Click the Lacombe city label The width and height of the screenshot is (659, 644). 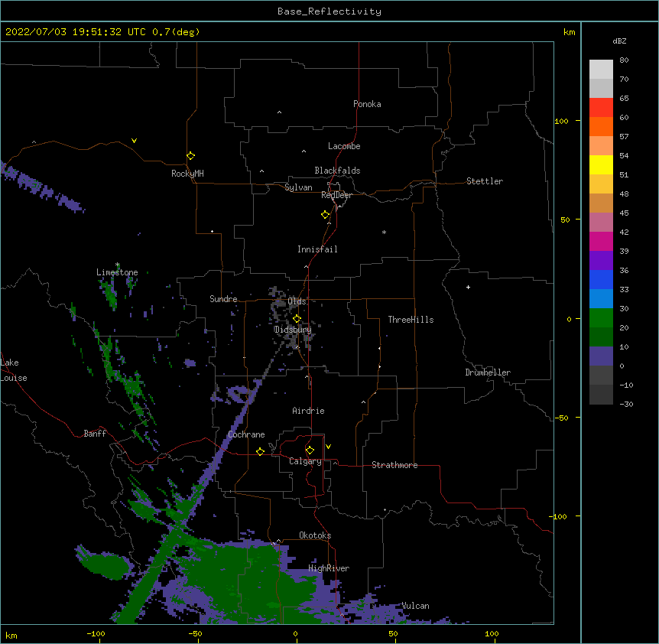coord(344,146)
